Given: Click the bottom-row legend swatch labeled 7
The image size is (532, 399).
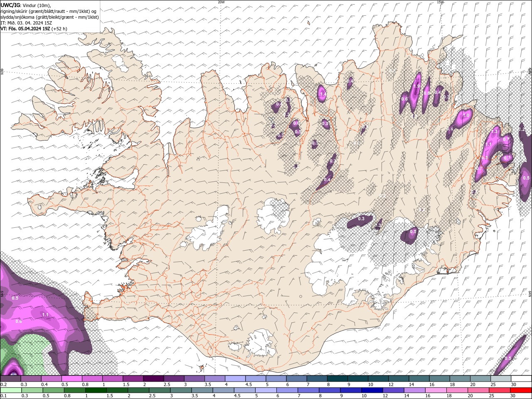Looking at the screenshot, I should pos(308,390).
